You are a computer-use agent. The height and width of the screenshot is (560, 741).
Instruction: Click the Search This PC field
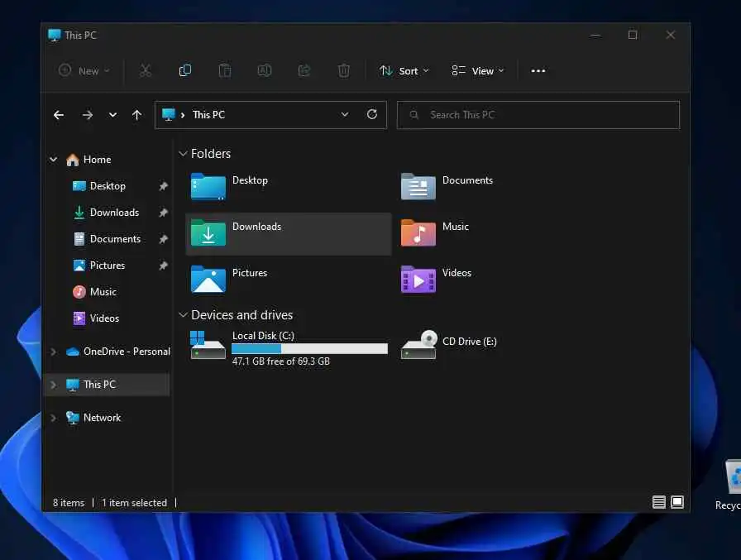click(x=538, y=115)
